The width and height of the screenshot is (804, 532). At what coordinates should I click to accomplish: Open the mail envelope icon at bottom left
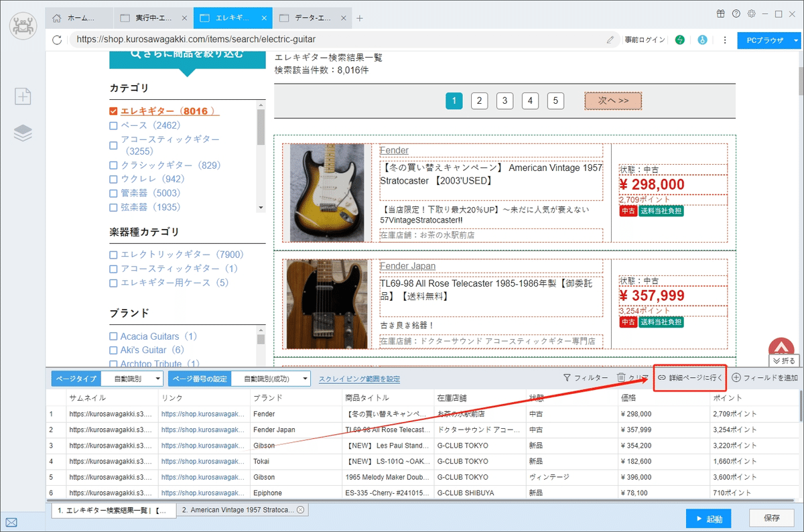pos(11,523)
